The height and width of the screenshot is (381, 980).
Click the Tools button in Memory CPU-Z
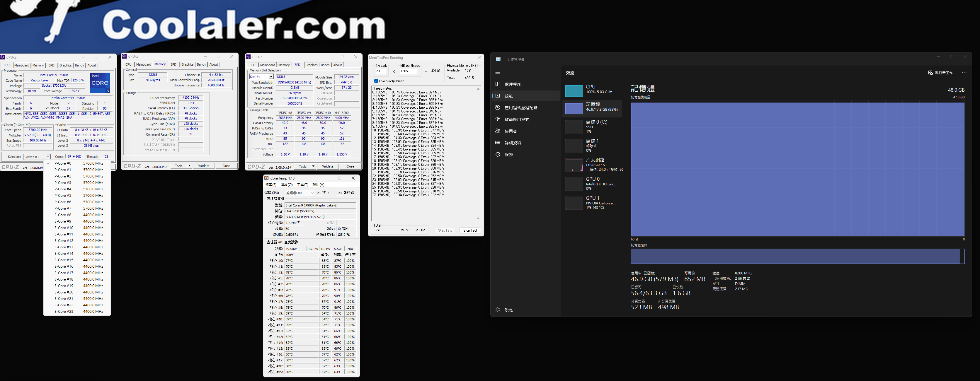pos(178,166)
